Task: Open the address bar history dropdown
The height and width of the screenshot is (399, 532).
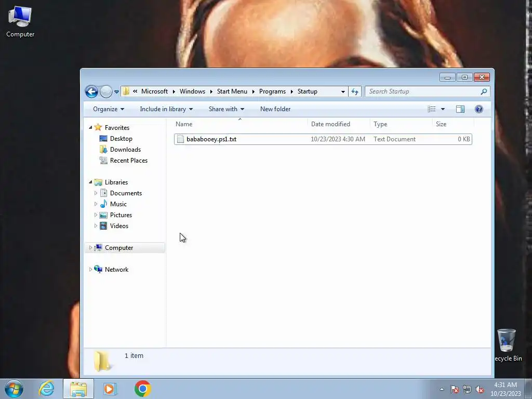Action: click(x=343, y=91)
